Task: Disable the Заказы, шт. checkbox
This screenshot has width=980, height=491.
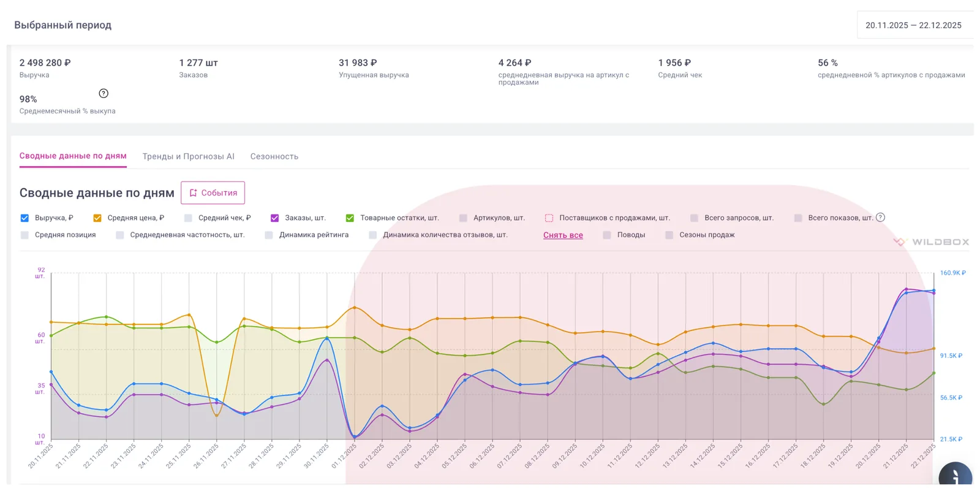Action: pos(274,218)
